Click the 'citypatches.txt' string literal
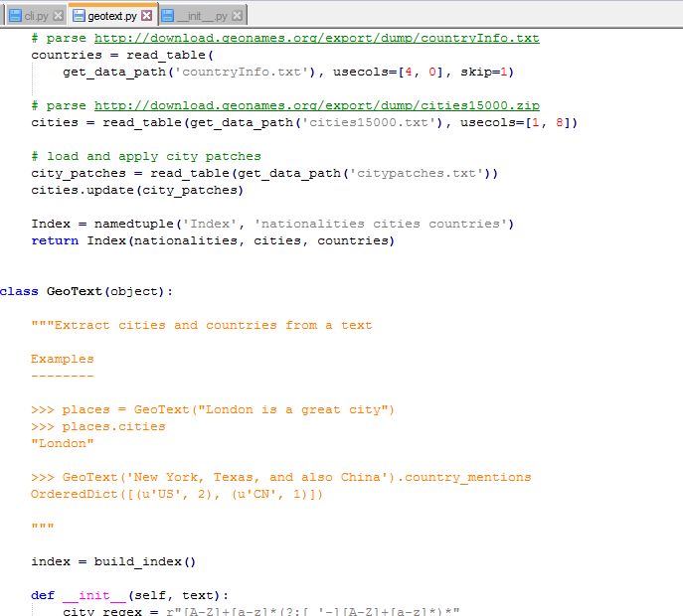683x616 pixels. coord(417,173)
